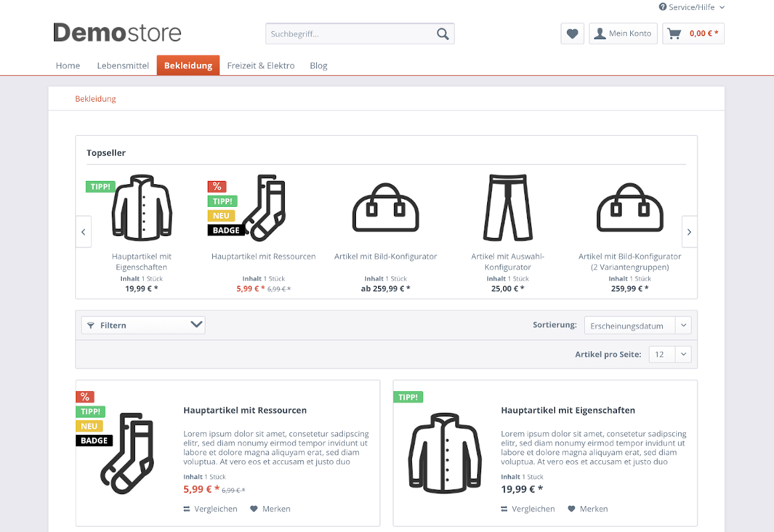774x532 pixels.
Task: Go to the Lebensmittel category
Action: [123, 66]
